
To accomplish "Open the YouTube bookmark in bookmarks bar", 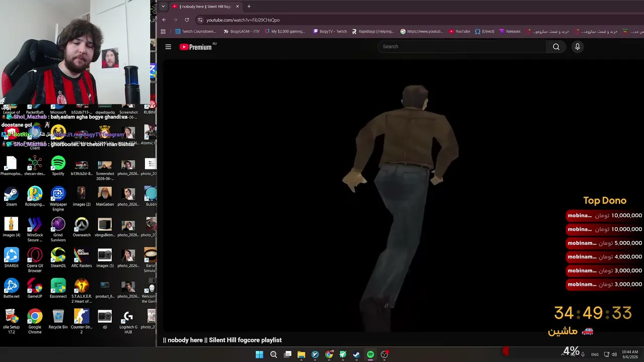I will click(x=459, y=31).
